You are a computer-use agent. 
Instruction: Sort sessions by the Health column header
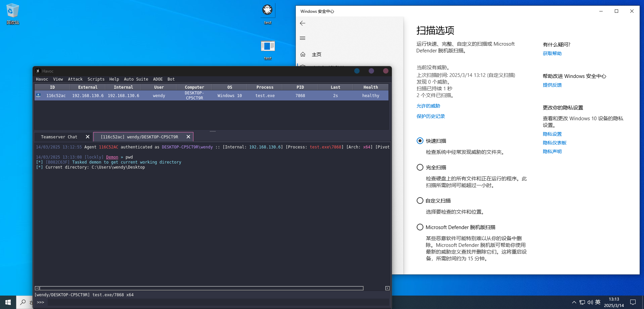pyautogui.click(x=371, y=87)
